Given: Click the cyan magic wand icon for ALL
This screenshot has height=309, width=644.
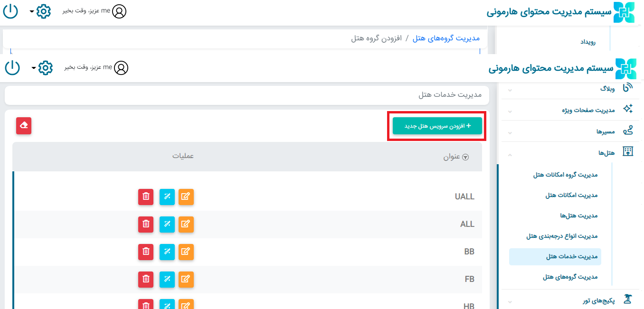Looking at the screenshot, I should [x=167, y=224].
